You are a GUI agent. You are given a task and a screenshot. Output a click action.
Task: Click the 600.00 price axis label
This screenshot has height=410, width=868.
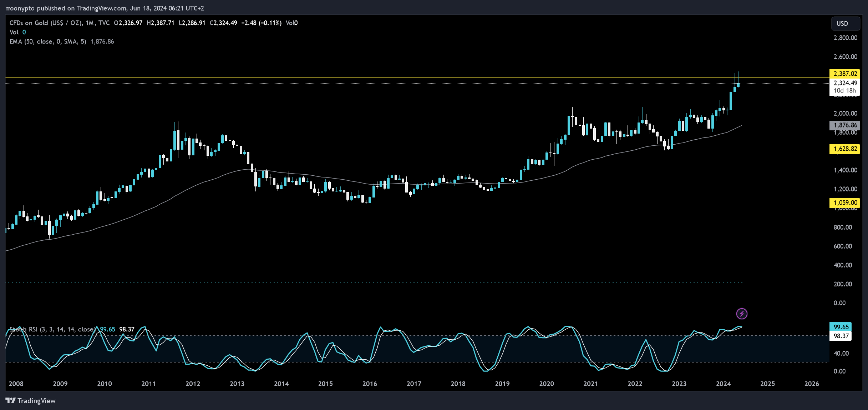pos(843,246)
